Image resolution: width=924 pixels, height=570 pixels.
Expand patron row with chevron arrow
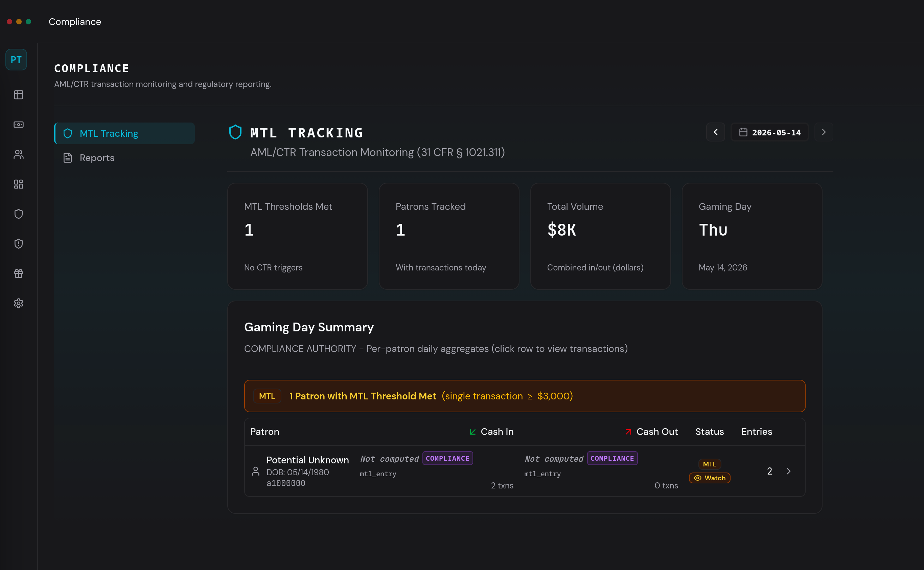coord(789,471)
